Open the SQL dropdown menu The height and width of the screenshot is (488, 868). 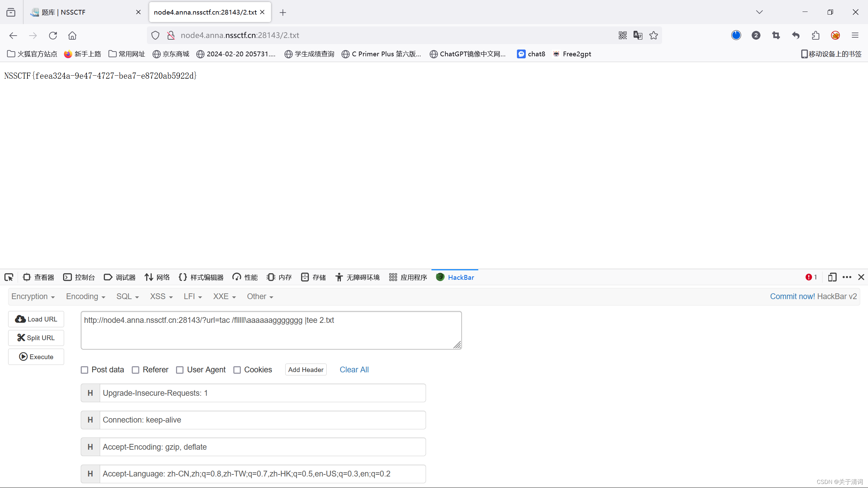[128, 297]
